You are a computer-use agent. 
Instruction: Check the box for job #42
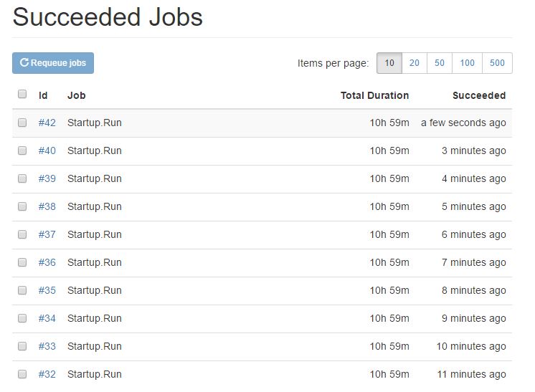(22, 123)
